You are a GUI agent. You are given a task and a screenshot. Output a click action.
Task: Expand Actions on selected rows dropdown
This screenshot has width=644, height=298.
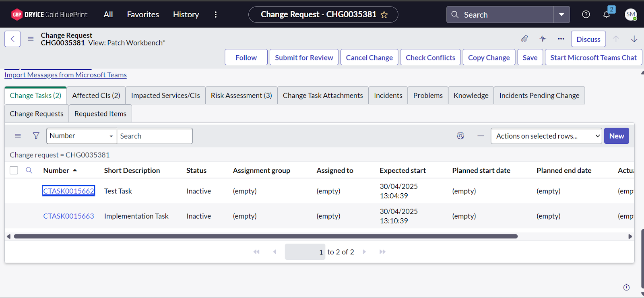[x=546, y=136]
